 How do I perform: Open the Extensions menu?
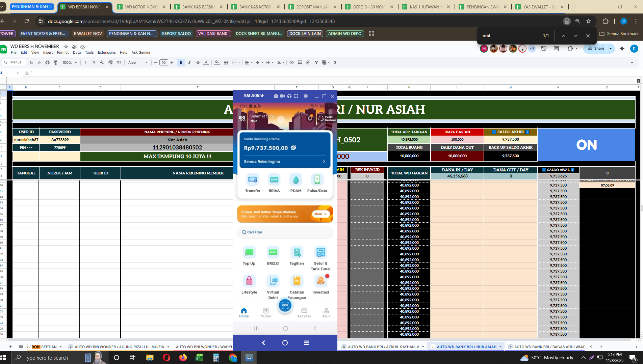point(107,53)
